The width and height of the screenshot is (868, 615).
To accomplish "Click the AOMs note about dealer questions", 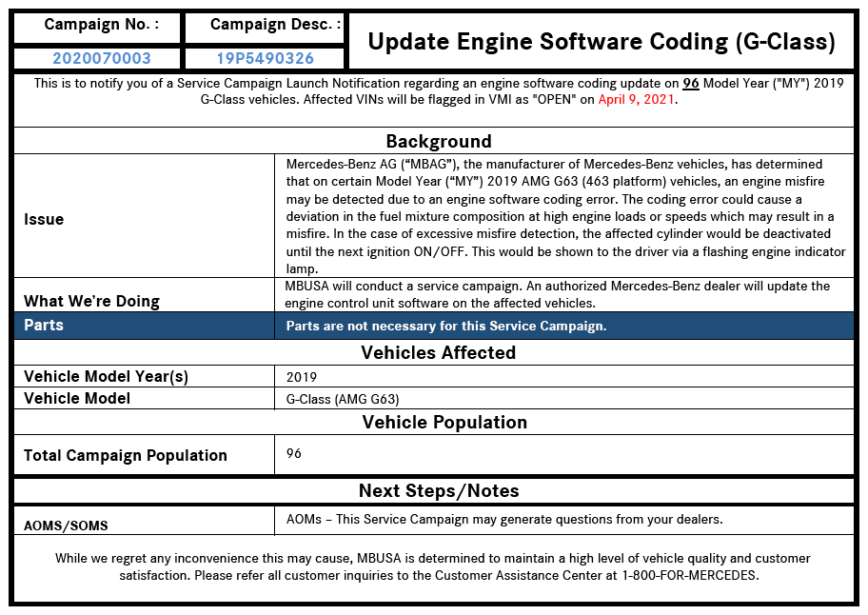I will (504, 519).
